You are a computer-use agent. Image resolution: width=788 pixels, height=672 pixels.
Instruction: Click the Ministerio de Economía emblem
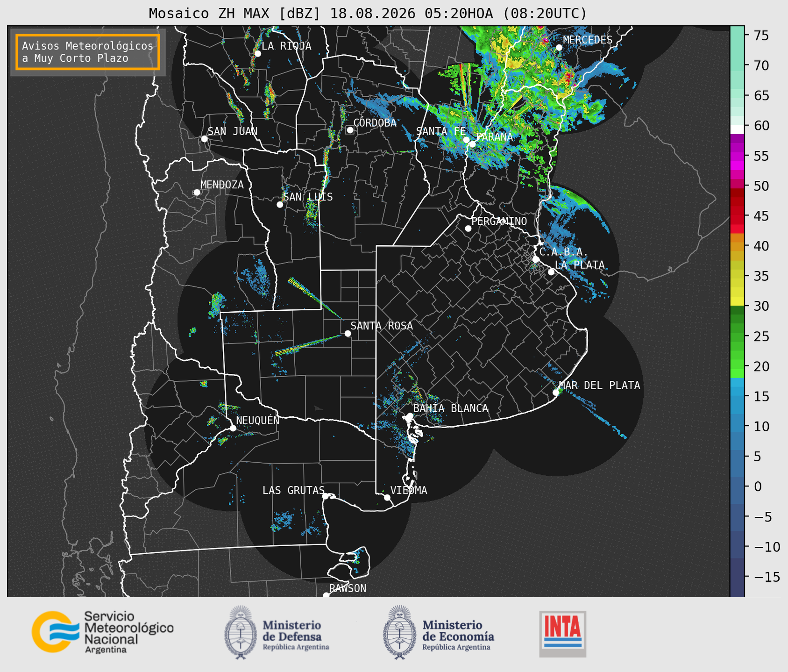point(399,632)
